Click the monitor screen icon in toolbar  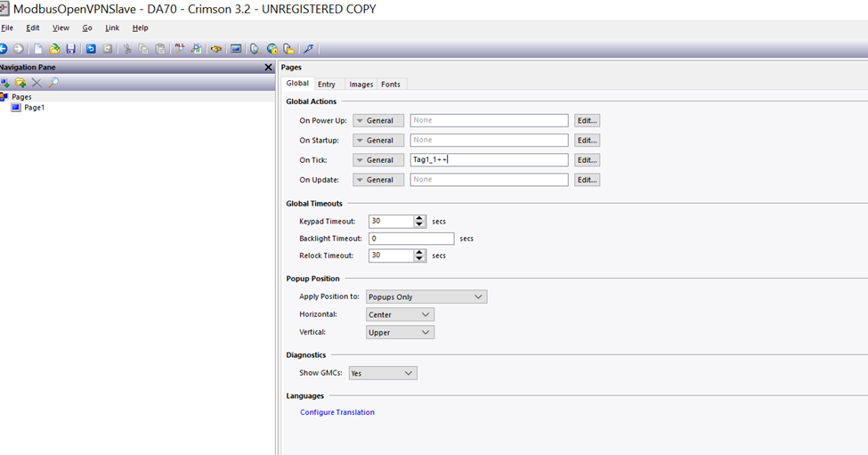(236, 49)
